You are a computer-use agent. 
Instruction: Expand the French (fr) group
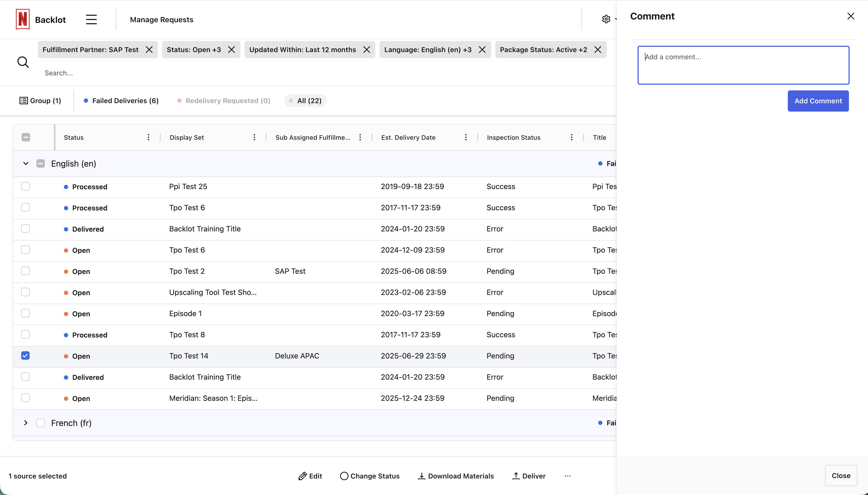25,423
